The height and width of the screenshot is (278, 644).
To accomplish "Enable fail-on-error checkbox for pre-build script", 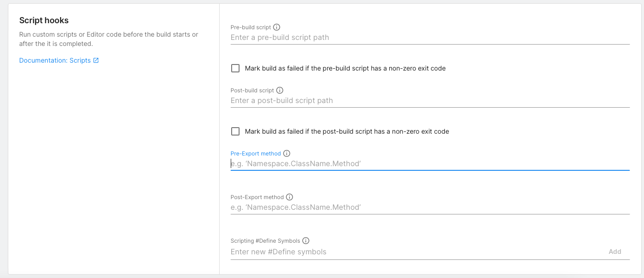I will [235, 68].
